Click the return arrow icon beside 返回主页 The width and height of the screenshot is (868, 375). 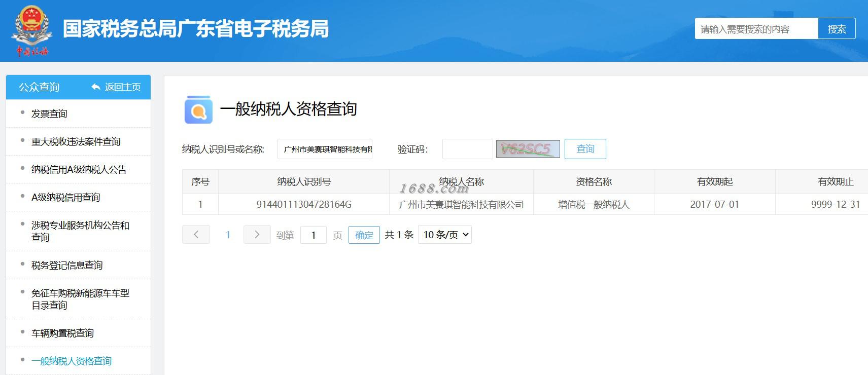(x=95, y=87)
